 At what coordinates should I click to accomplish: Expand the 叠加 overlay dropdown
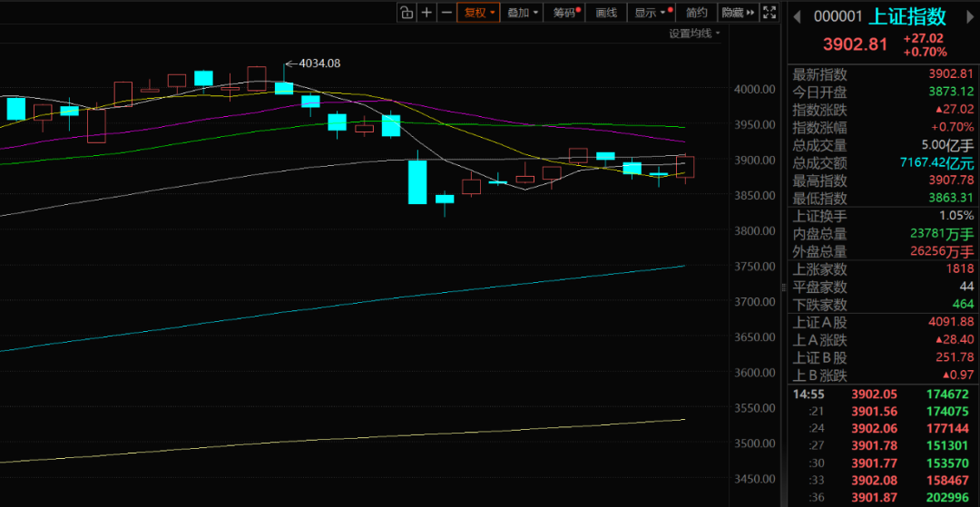click(x=523, y=13)
